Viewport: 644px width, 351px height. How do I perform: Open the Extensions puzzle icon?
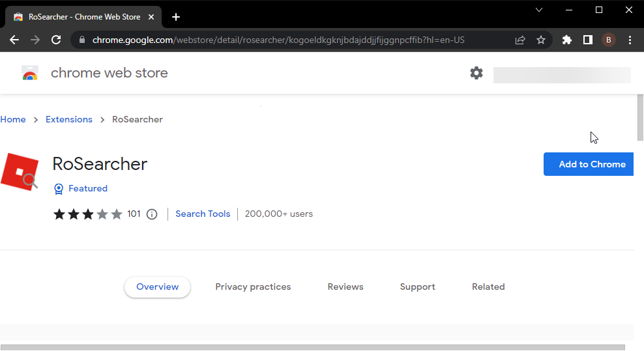[567, 40]
